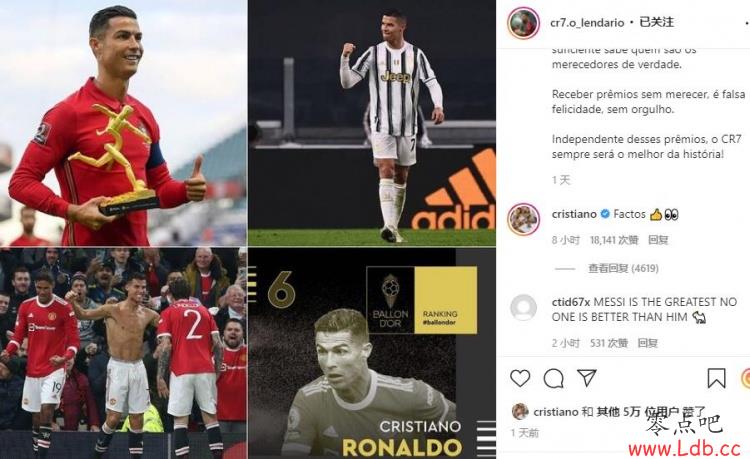Open cristiano username in comment
This screenshot has width=750, height=459.
574,214
